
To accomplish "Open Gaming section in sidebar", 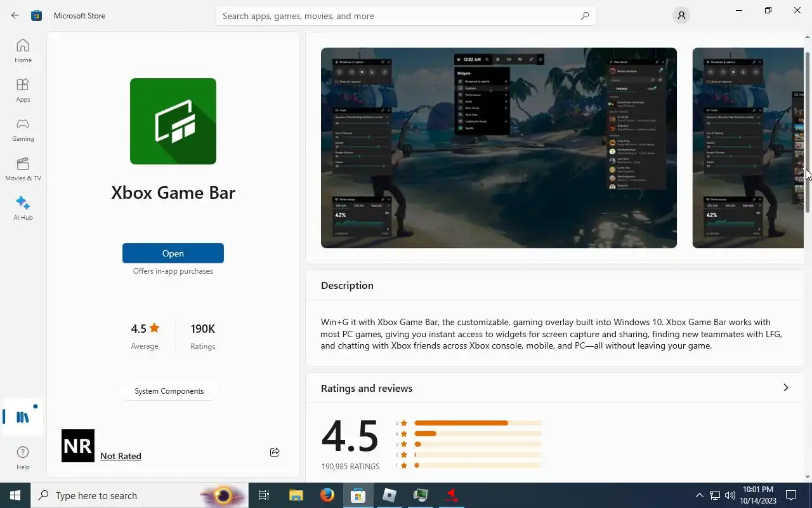I will [x=23, y=130].
